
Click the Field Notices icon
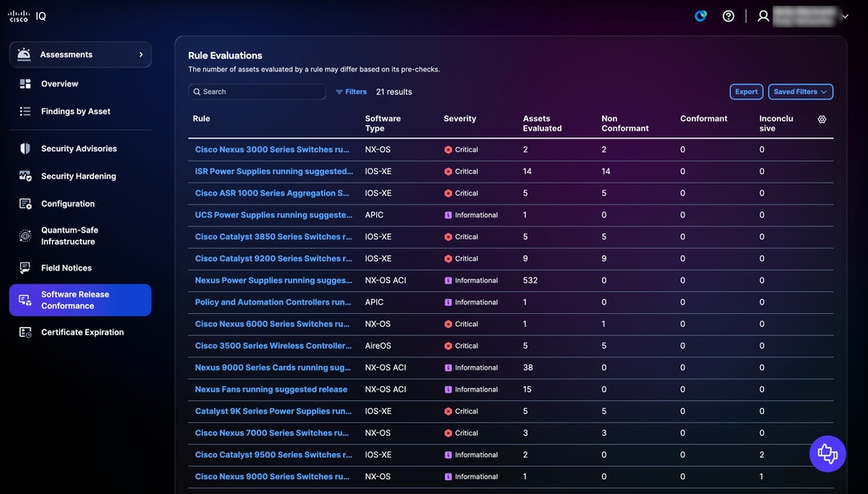pyautogui.click(x=25, y=268)
